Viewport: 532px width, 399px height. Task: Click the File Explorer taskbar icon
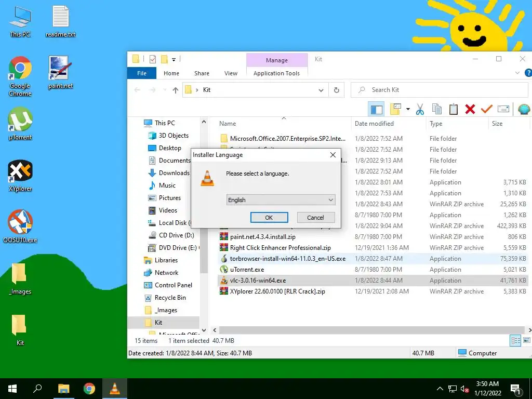coord(63,389)
